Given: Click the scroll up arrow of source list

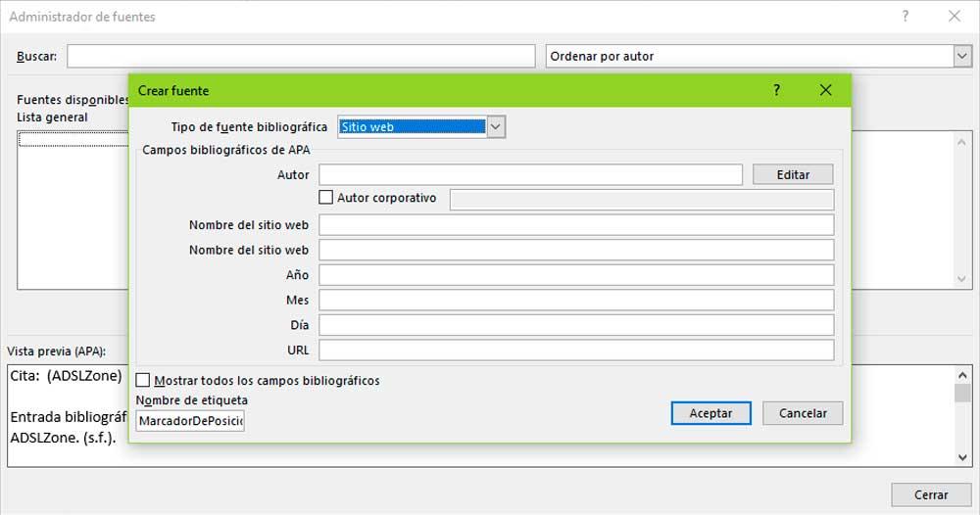Looking at the screenshot, I should [x=961, y=140].
